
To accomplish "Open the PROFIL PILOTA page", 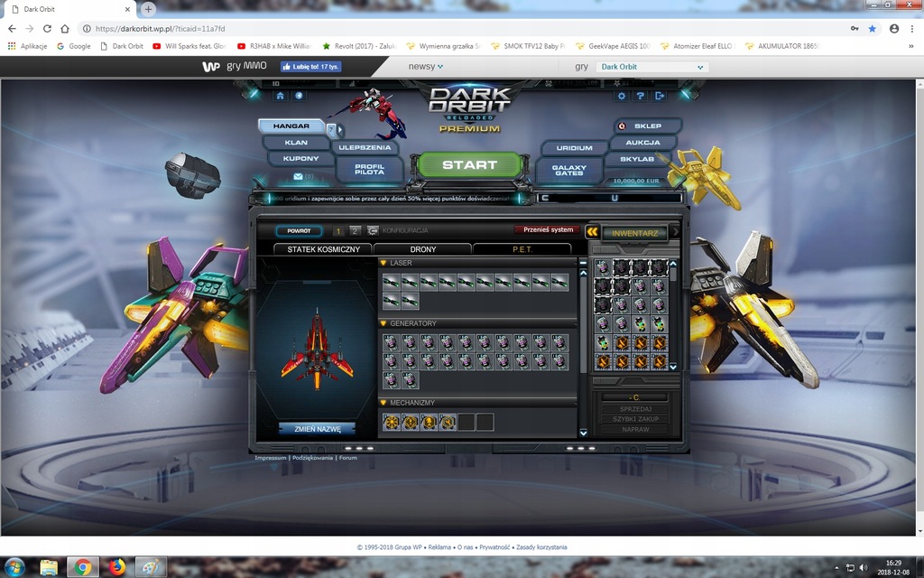I will pyautogui.click(x=369, y=170).
